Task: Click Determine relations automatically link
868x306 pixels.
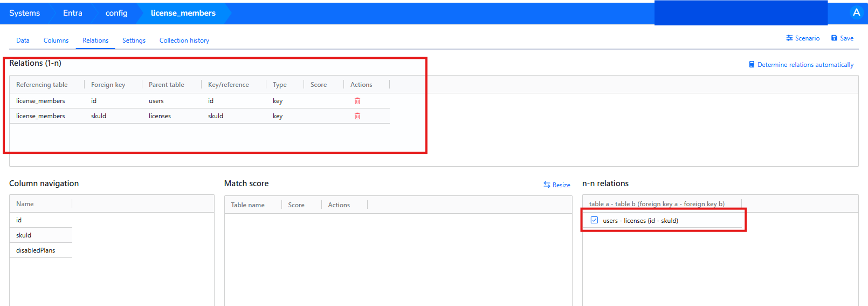Action: coord(805,65)
